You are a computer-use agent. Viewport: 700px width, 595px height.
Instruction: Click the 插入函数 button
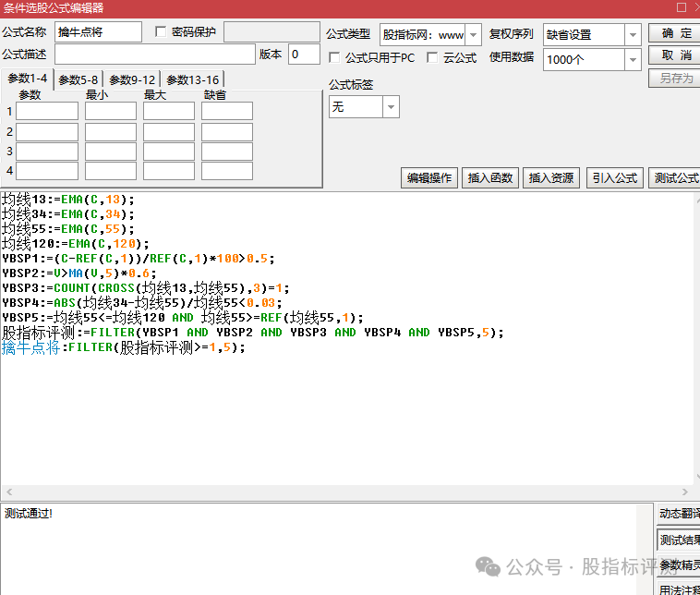coord(490,178)
